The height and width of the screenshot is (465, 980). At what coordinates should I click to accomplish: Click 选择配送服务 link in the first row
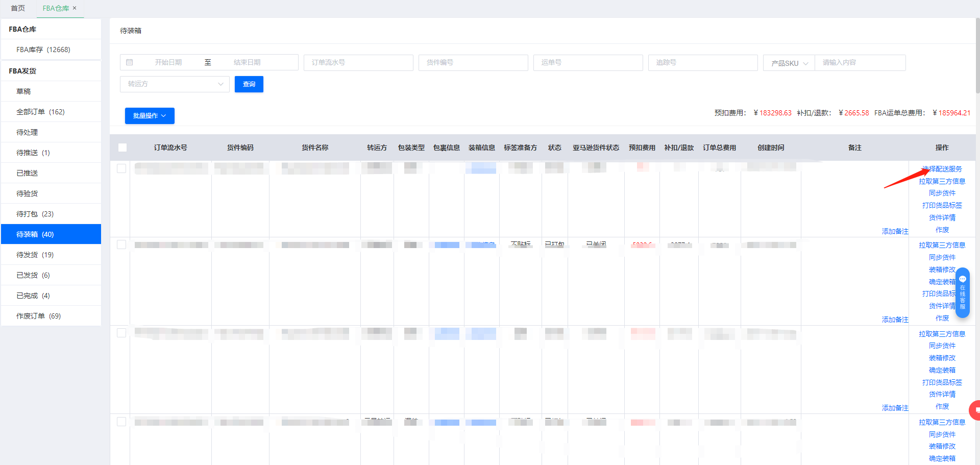click(x=942, y=169)
